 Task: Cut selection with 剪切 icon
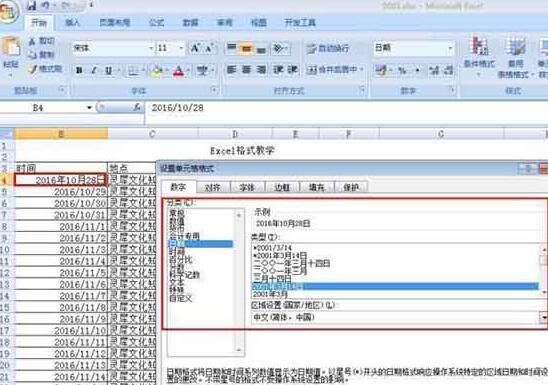click(x=41, y=41)
